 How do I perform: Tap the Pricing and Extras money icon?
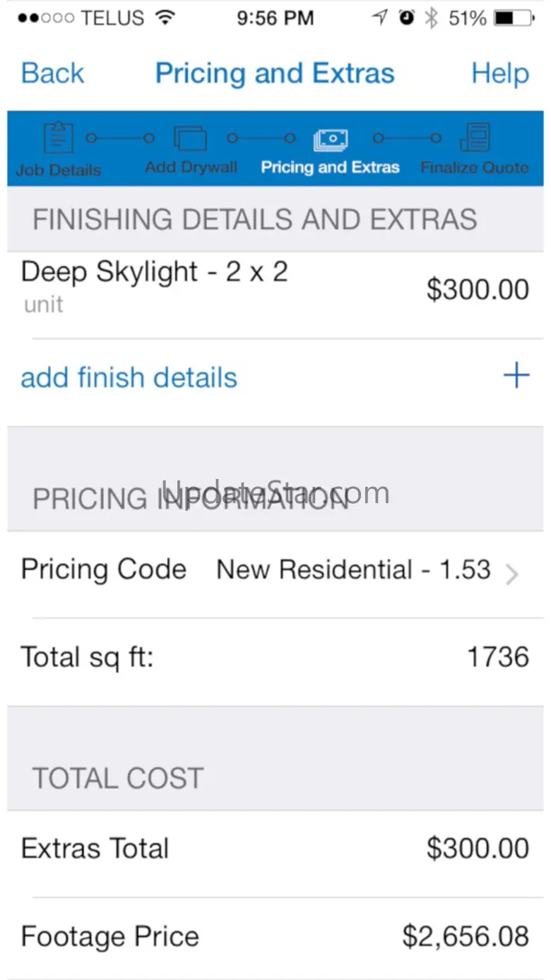click(x=330, y=139)
